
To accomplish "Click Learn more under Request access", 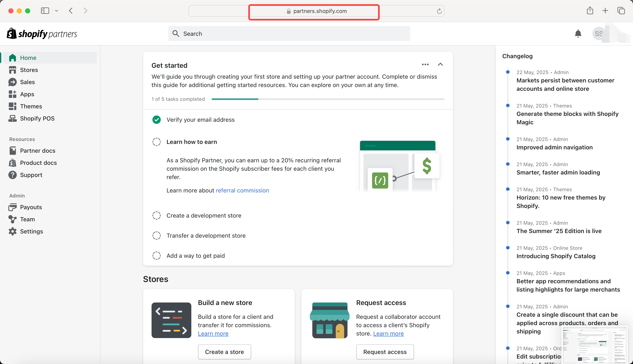I will click(389, 333).
